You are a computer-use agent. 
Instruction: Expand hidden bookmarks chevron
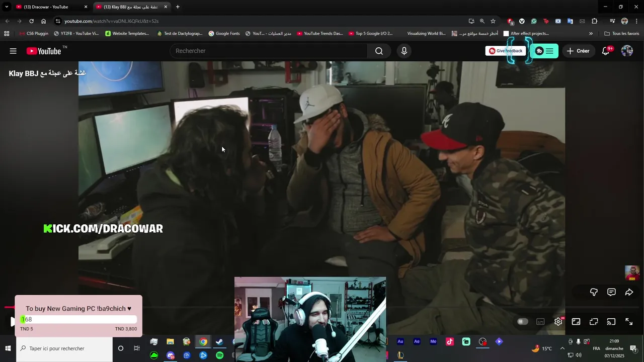coord(591,34)
